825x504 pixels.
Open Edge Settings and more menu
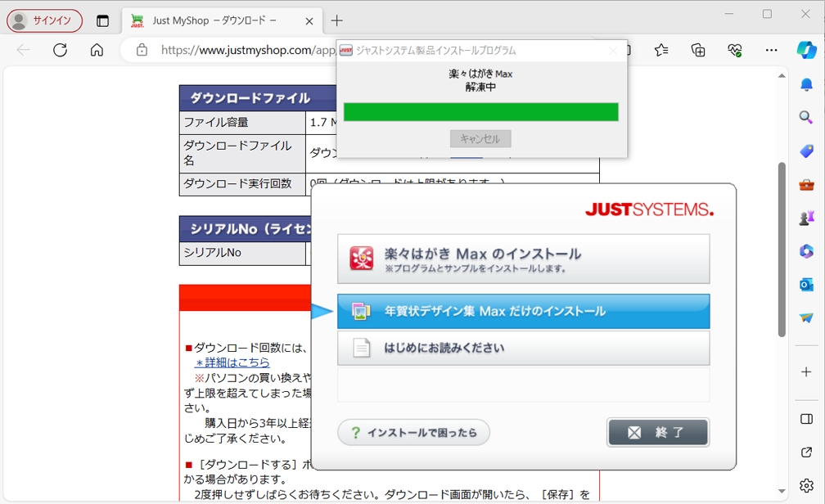pyautogui.click(x=771, y=50)
